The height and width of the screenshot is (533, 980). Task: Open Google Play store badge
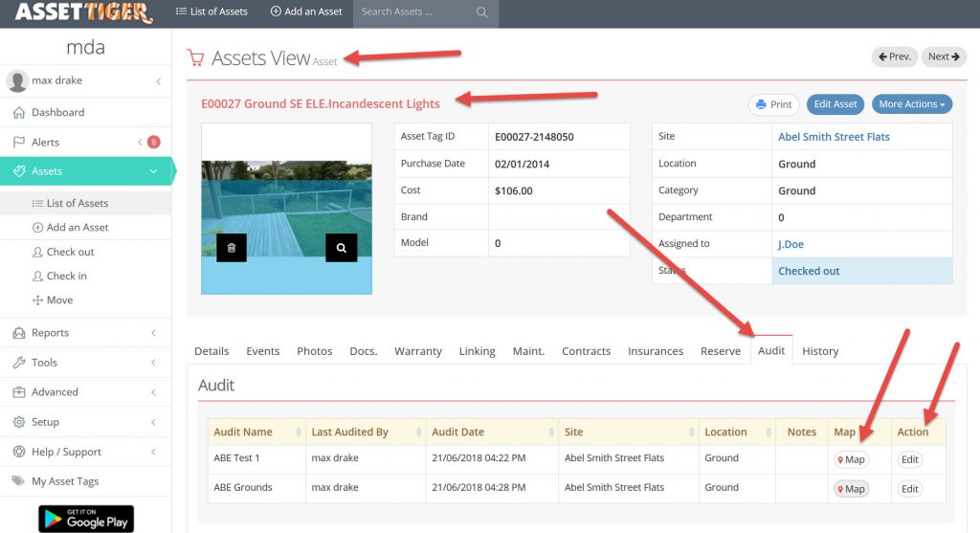tap(86, 518)
